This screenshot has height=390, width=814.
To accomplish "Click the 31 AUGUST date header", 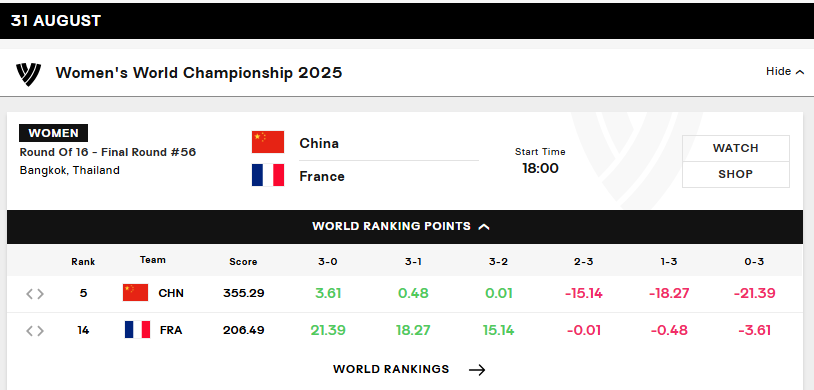I will coord(56,21).
